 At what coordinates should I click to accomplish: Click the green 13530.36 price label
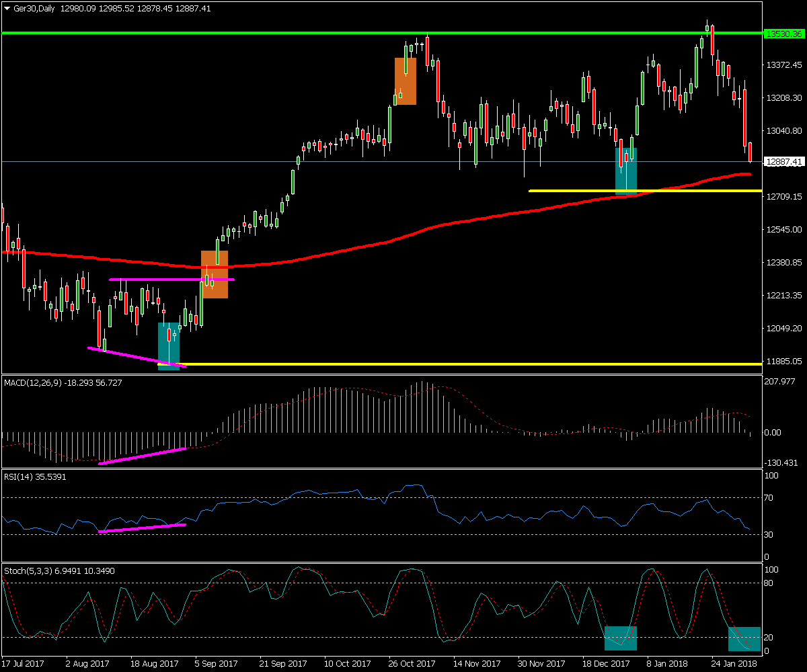[x=784, y=34]
